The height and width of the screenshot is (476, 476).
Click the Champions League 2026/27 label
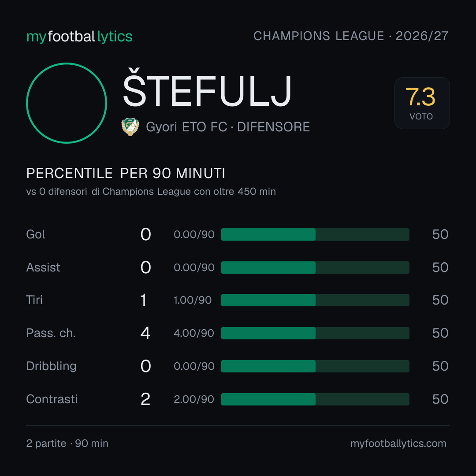(x=351, y=36)
